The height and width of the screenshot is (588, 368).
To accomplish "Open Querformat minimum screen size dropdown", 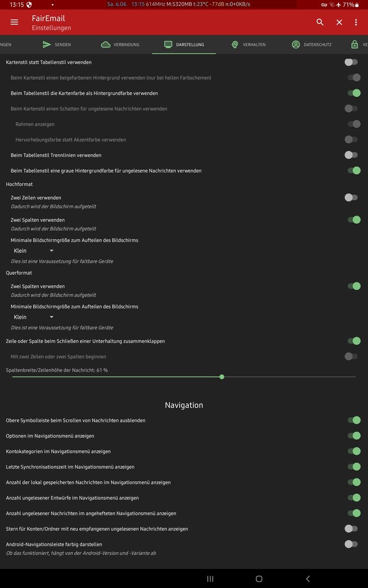I will 34,317.
